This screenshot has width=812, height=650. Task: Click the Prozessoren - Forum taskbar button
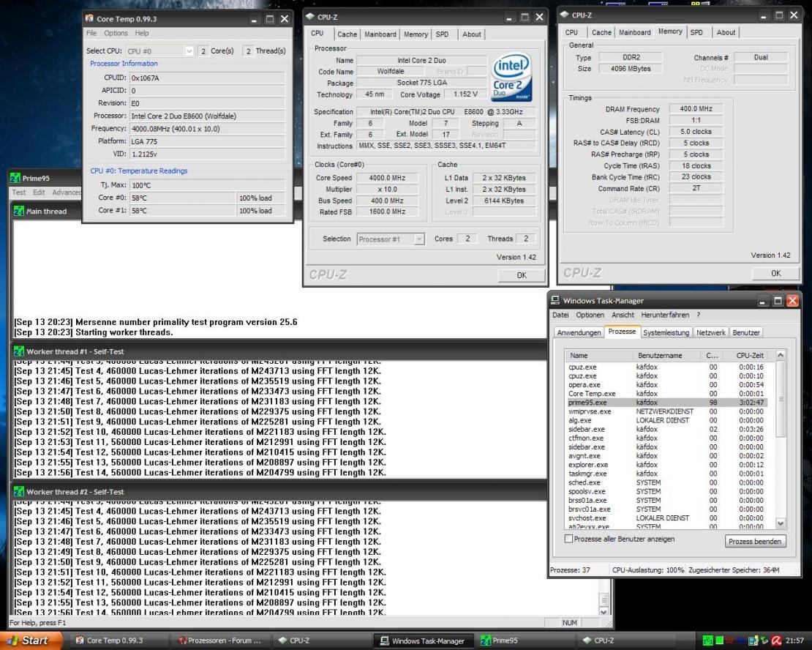pyautogui.click(x=222, y=640)
